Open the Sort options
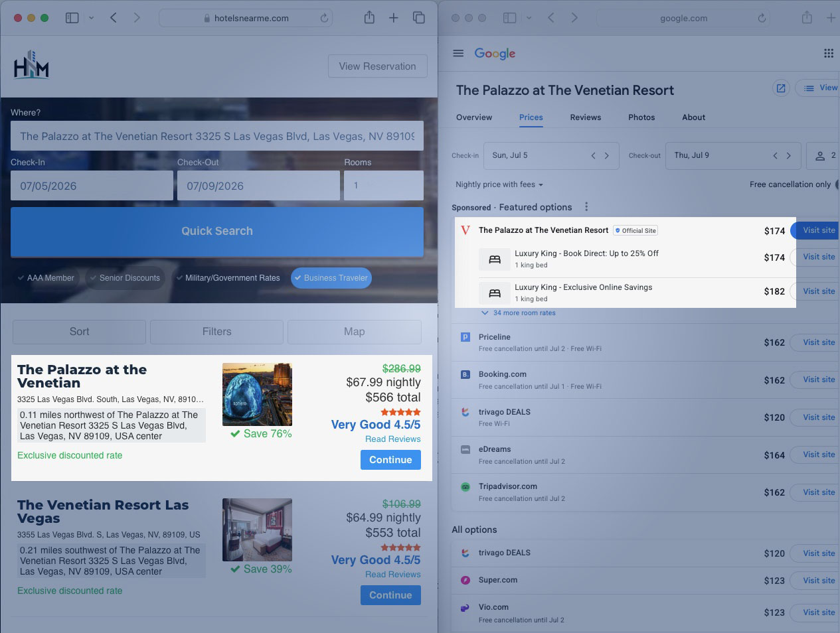 79,332
